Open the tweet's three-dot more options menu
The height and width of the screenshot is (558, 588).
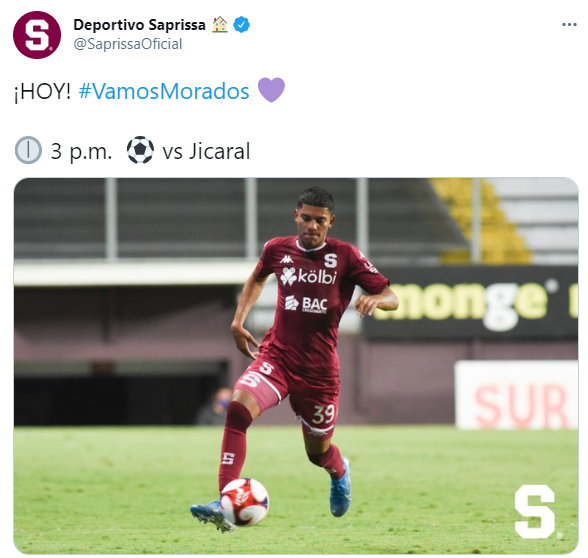coord(569,25)
